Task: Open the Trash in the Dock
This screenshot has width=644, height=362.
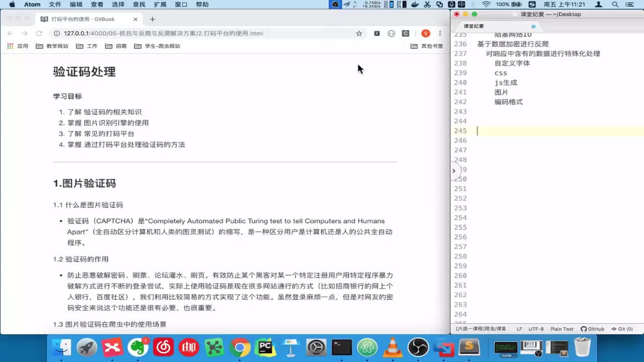Action: click(x=582, y=347)
